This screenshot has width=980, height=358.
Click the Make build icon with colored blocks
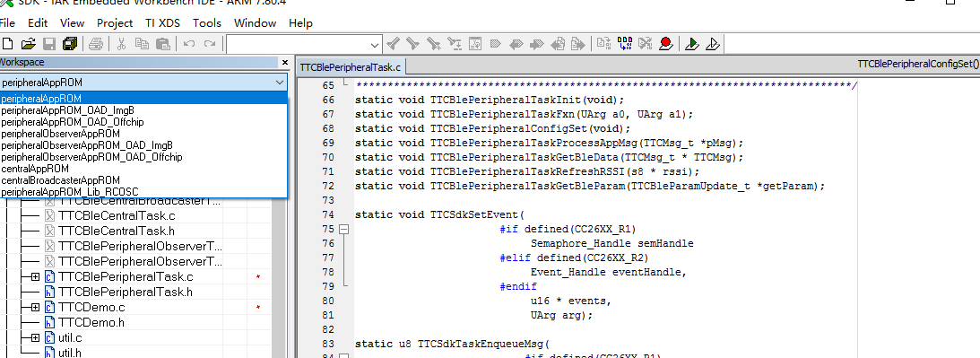click(624, 43)
